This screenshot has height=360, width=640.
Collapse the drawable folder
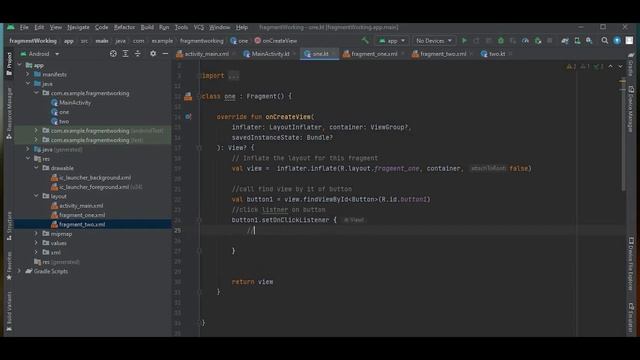point(36,168)
